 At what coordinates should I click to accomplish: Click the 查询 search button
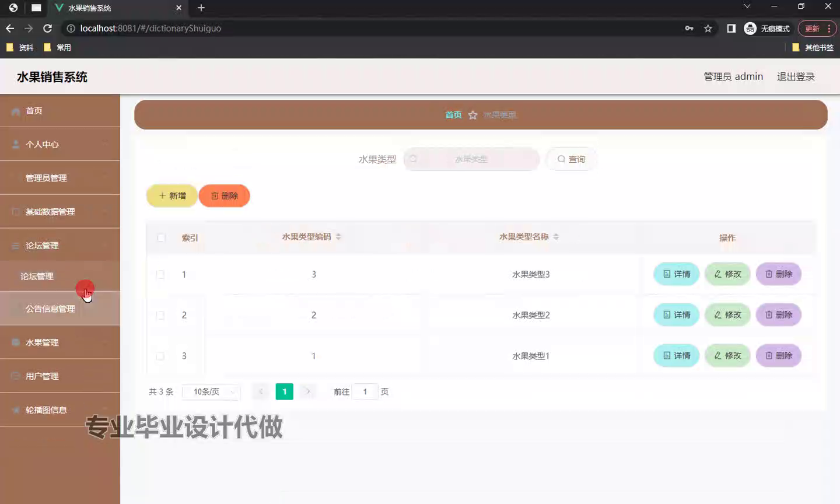coord(571,159)
